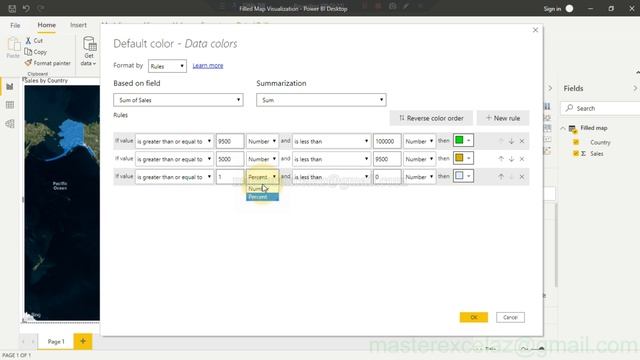Click the 9500 value field in first rule
Viewport: 640px width, 360px height.
tap(230, 141)
